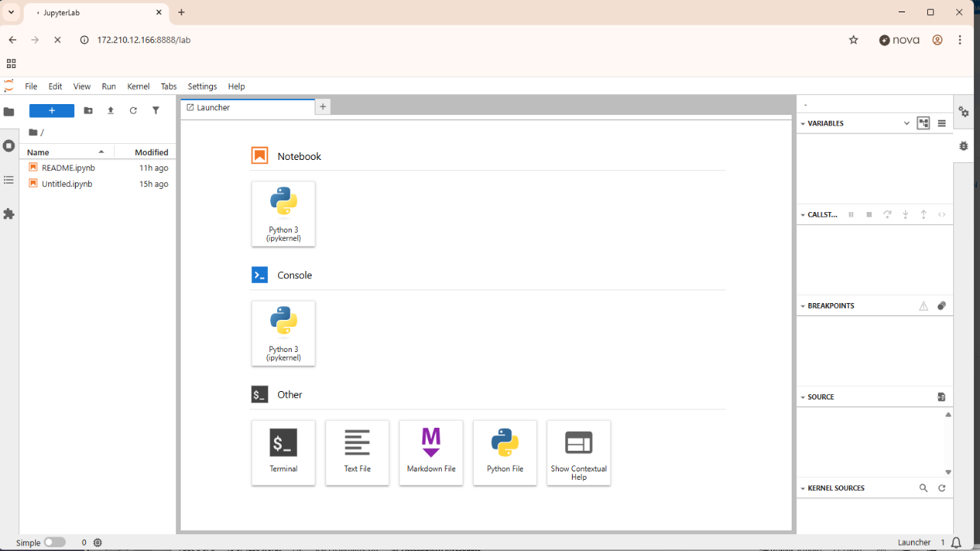The width and height of the screenshot is (980, 551).
Task: Toggle Simple mode switch in status bar
Action: (54, 543)
